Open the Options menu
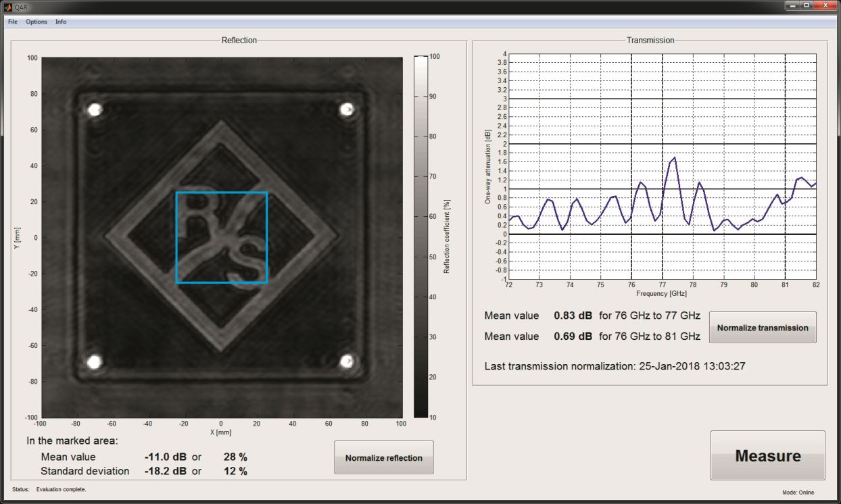This screenshot has width=841, height=504. [37, 22]
